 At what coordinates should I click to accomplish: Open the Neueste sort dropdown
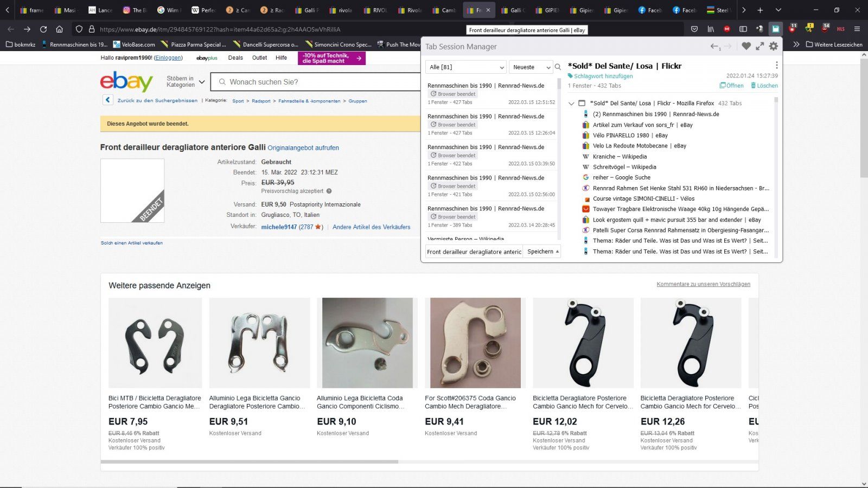(531, 67)
